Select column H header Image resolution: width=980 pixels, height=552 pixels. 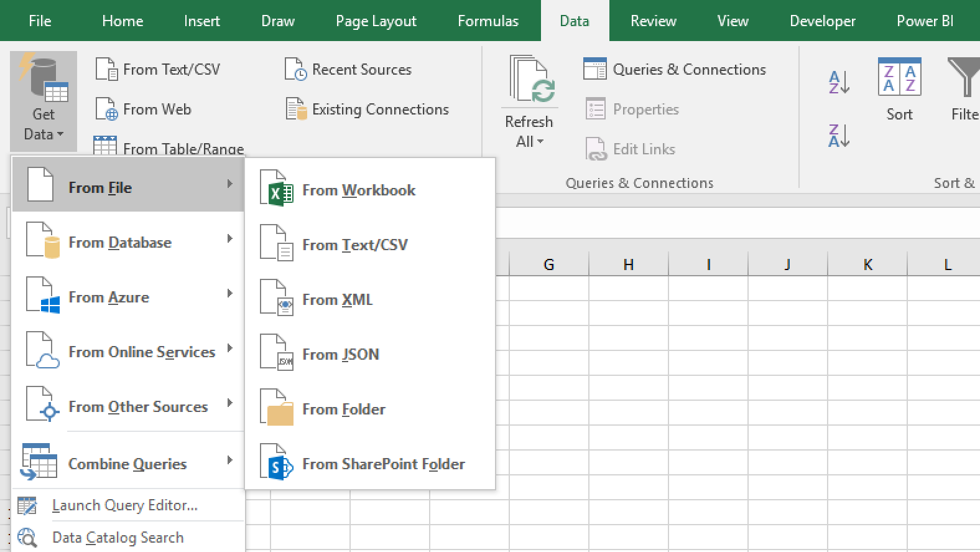(x=628, y=265)
